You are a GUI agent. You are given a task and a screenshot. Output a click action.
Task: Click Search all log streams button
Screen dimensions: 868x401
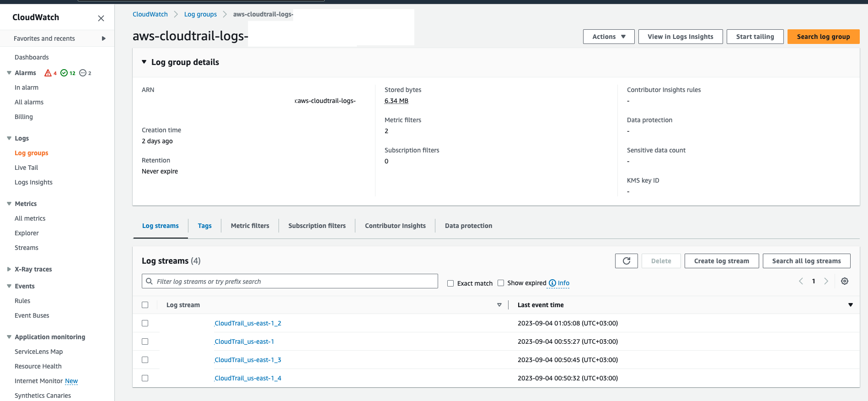point(806,261)
